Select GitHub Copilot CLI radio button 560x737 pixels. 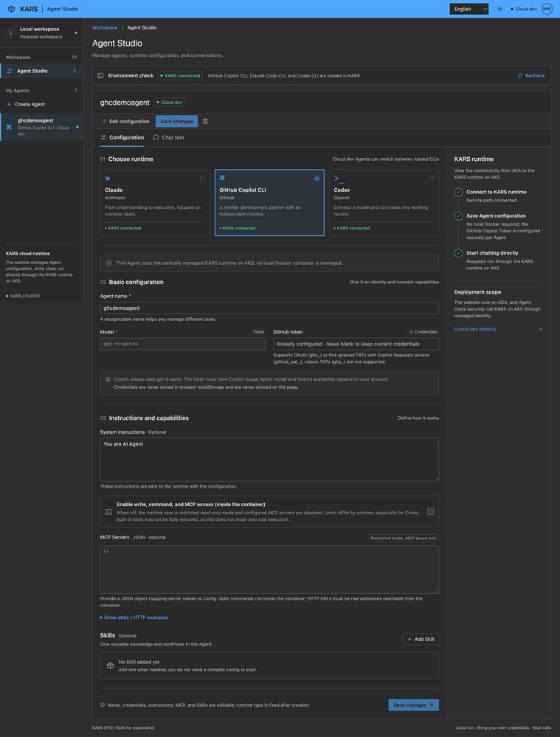click(317, 179)
